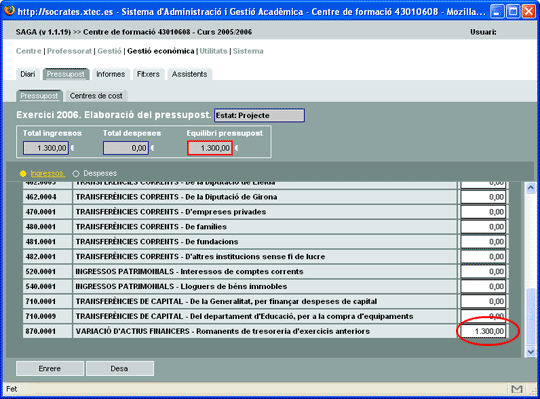Switch to the Diari tab
Viewport: 540px width, 399px height.
28,74
